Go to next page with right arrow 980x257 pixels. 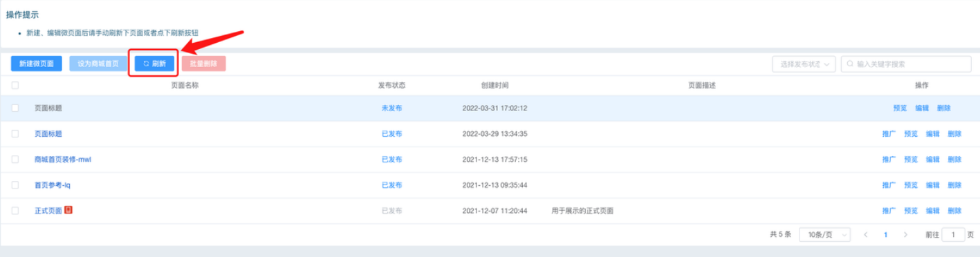tap(905, 235)
